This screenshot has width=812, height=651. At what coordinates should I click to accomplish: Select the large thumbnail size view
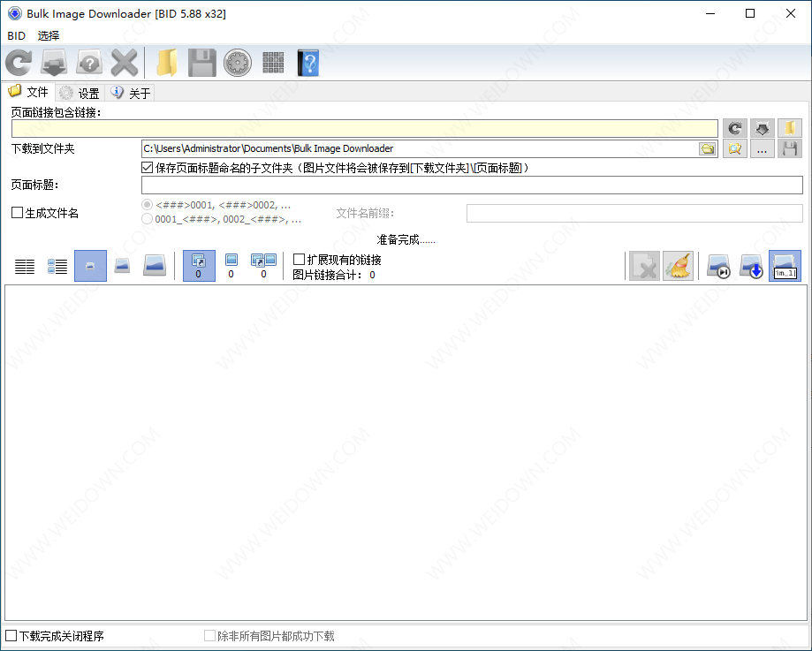click(155, 266)
